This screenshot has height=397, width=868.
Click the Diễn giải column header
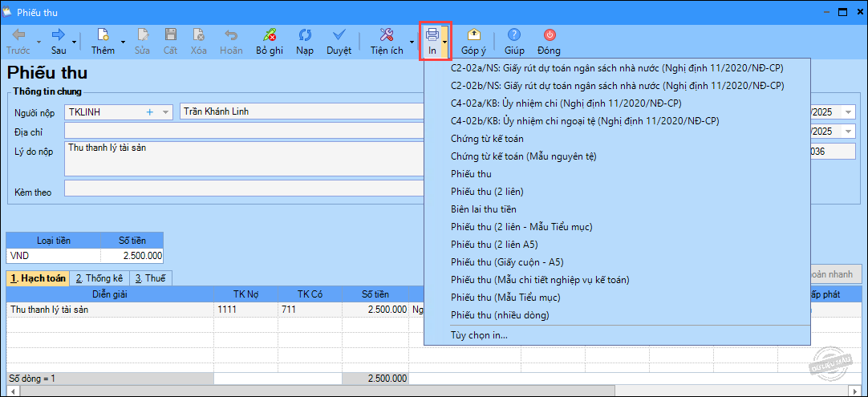[110, 294]
